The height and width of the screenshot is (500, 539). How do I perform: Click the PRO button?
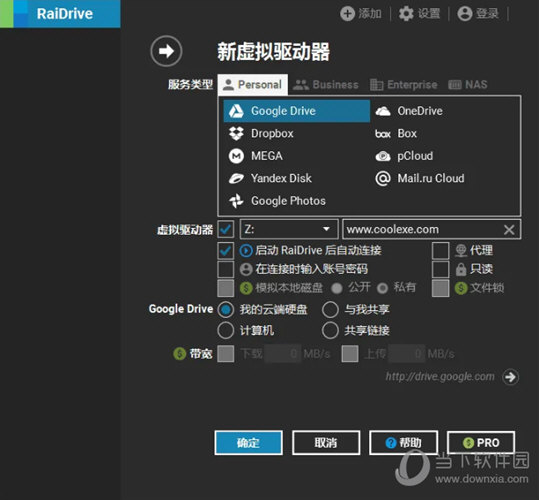tap(481, 443)
